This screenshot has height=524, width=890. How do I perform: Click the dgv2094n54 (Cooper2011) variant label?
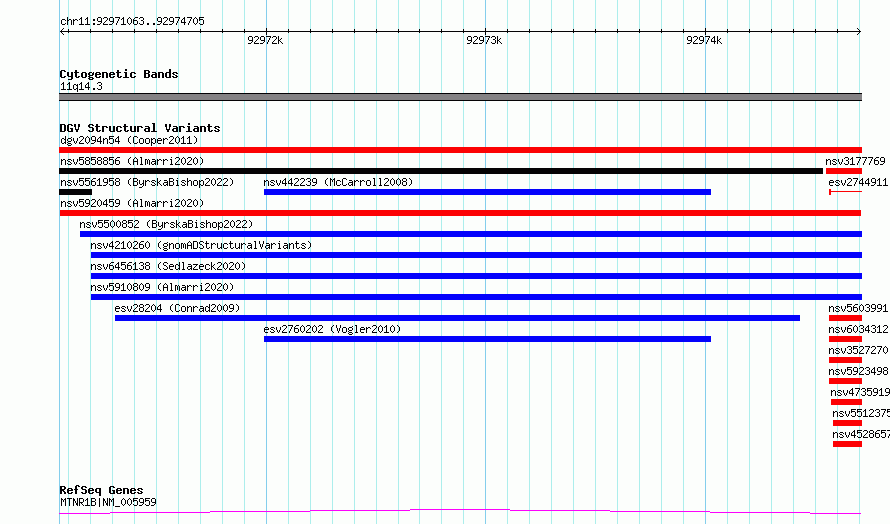pyautogui.click(x=129, y=140)
